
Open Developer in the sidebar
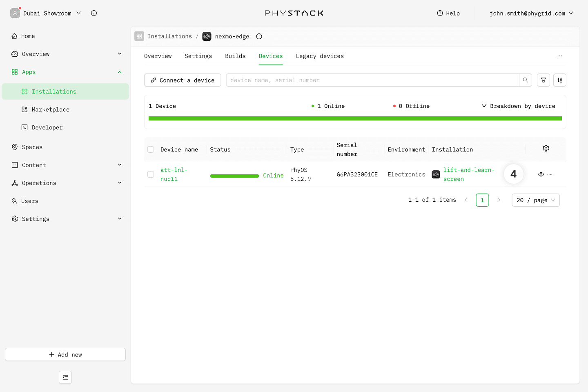pos(65,127)
